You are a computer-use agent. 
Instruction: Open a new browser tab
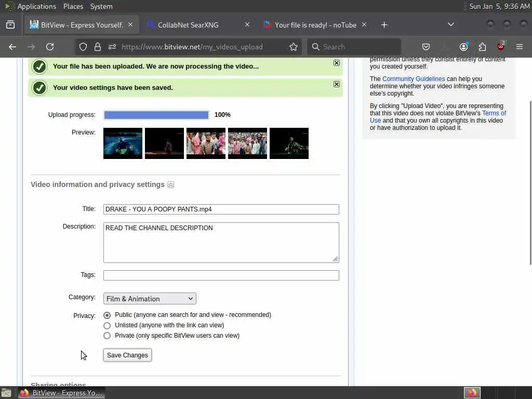point(384,25)
